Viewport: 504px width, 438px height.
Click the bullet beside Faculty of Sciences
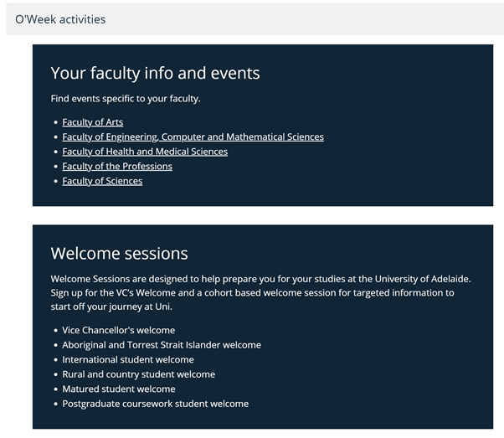(56, 182)
